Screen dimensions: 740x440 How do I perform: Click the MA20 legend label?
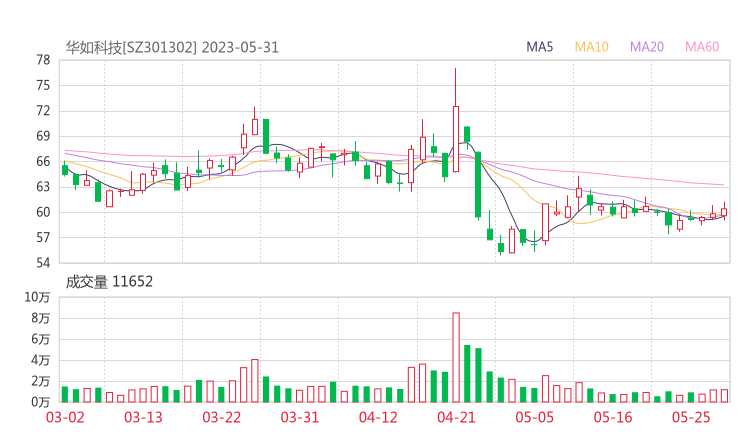(647, 47)
